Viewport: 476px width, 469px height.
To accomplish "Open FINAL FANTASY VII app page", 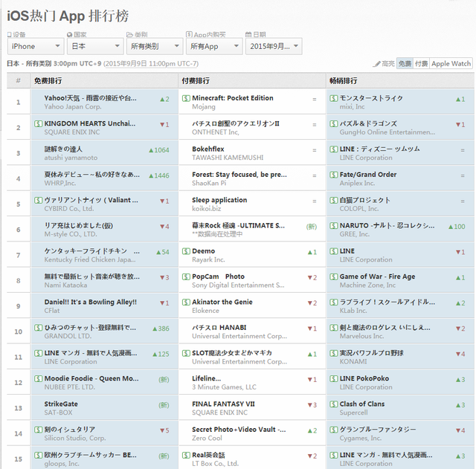I will click(225, 404).
